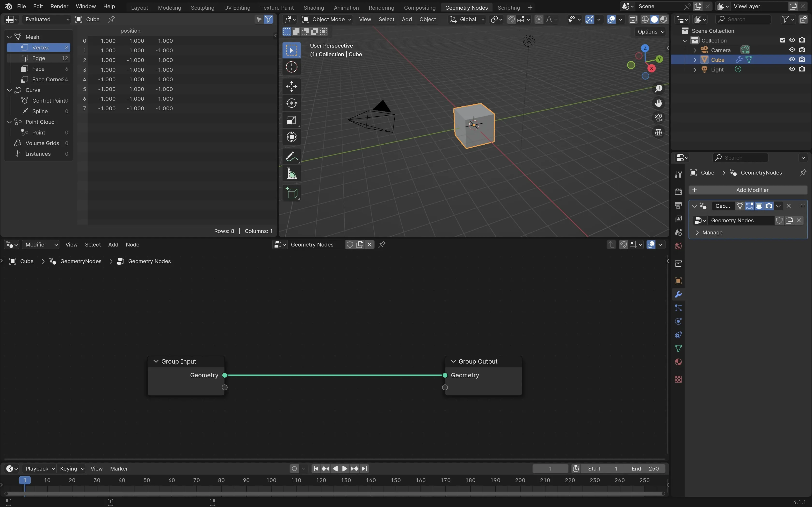Click the End frame field
The image size is (812, 507).
(645, 468)
